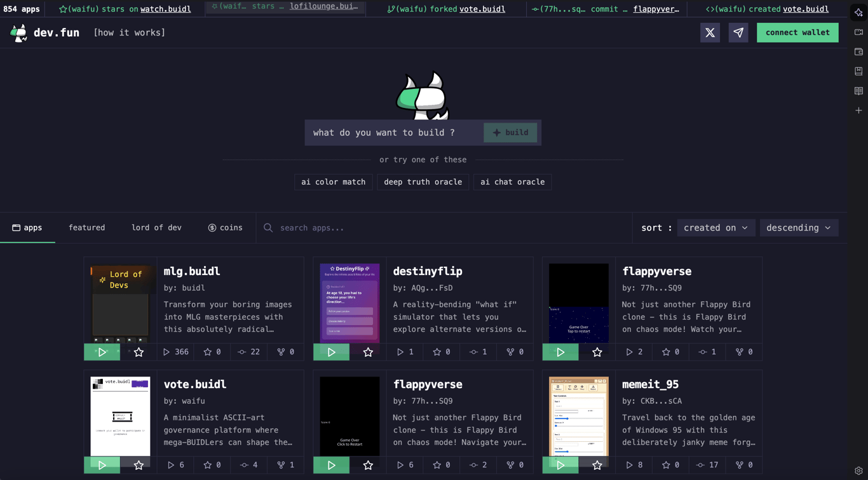
Task: Choose the "ai color match" suggestion
Action: tap(334, 182)
